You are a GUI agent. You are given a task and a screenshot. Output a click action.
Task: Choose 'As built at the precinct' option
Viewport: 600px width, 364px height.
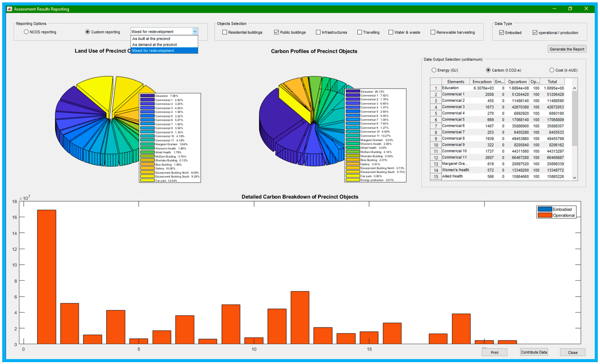[x=151, y=39]
